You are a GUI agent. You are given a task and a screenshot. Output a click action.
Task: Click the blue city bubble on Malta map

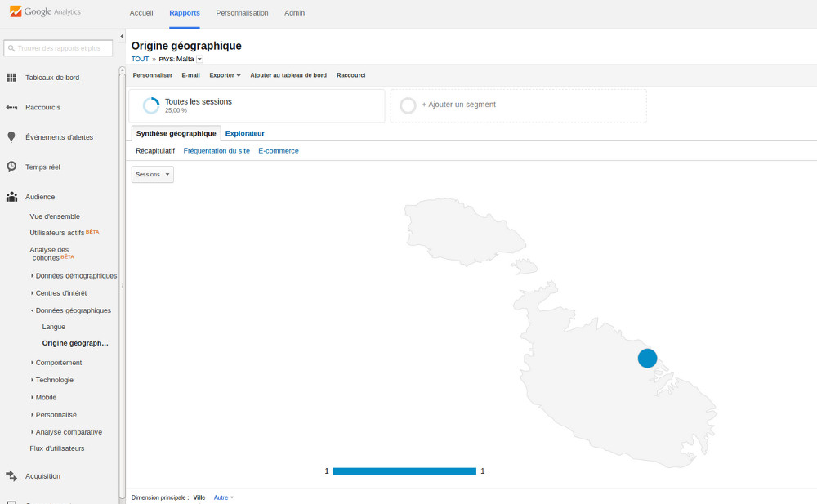[x=647, y=358]
